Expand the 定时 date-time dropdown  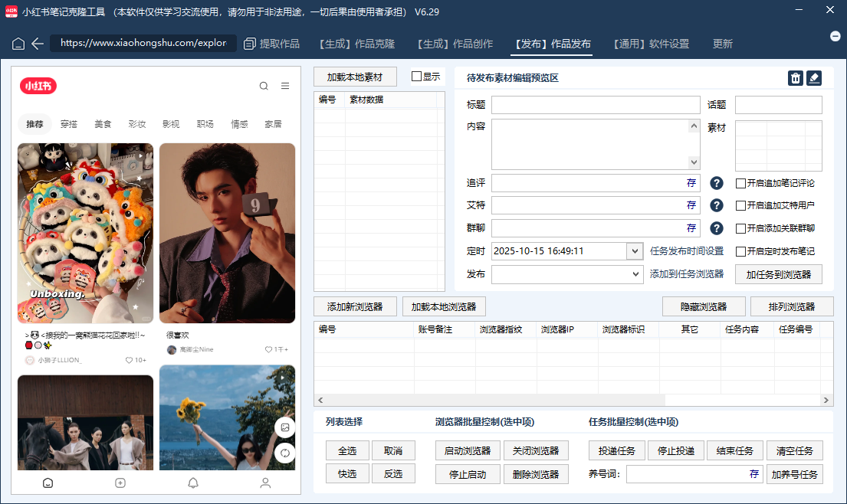pos(635,251)
